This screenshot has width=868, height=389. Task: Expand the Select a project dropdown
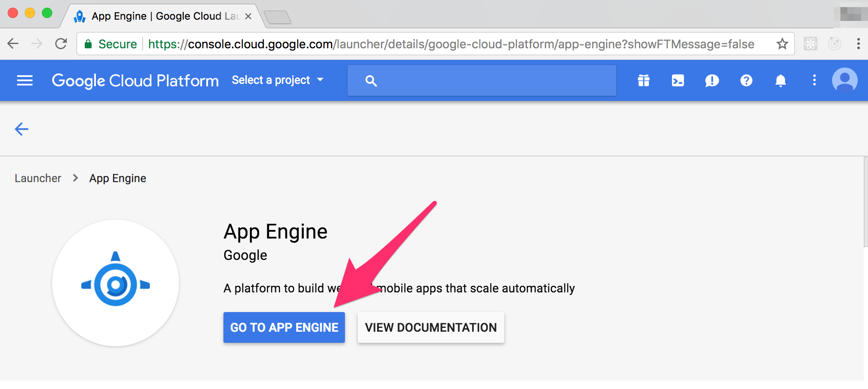click(278, 80)
